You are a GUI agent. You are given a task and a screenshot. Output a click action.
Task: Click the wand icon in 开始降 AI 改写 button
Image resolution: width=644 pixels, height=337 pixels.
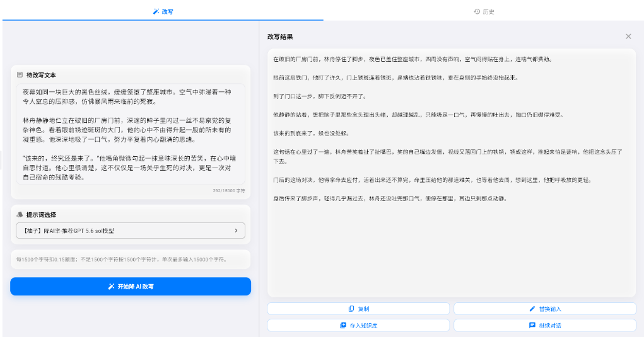click(x=111, y=287)
